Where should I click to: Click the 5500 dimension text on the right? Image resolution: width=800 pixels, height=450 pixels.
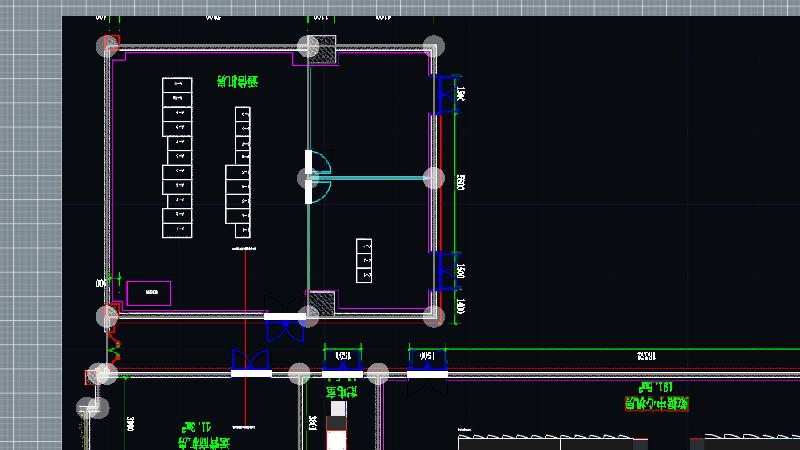click(461, 181)
